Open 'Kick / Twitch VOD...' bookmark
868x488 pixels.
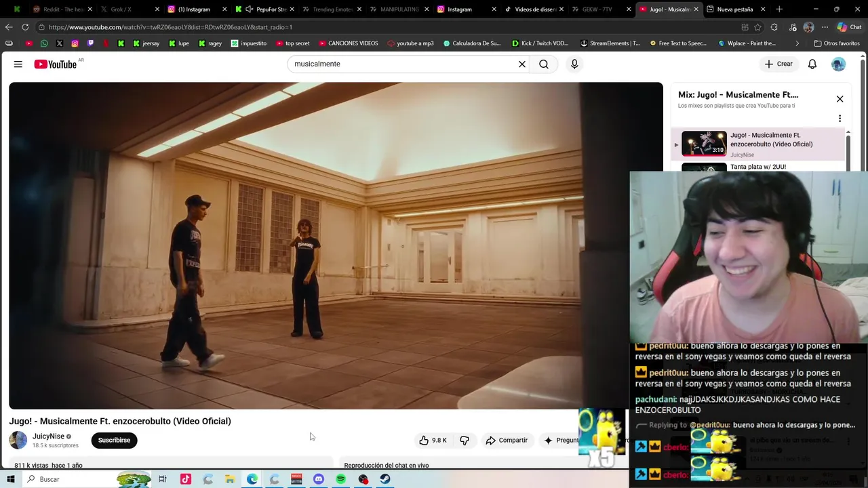point(540,43)
